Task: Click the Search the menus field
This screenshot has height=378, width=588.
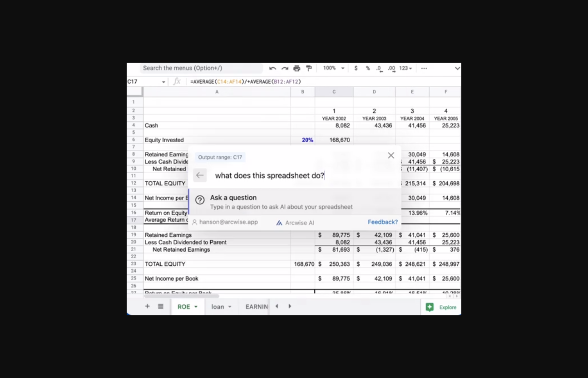Action: [201, 68]
